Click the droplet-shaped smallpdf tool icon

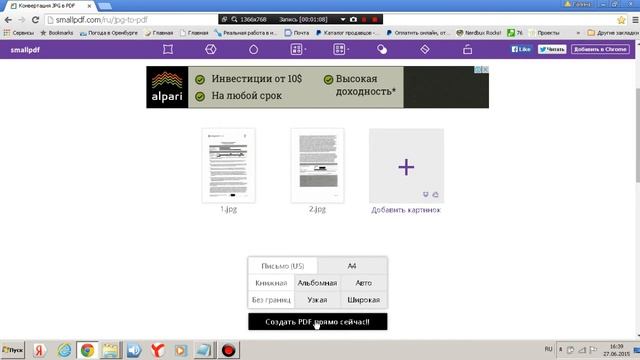click(x=253, y=49)
